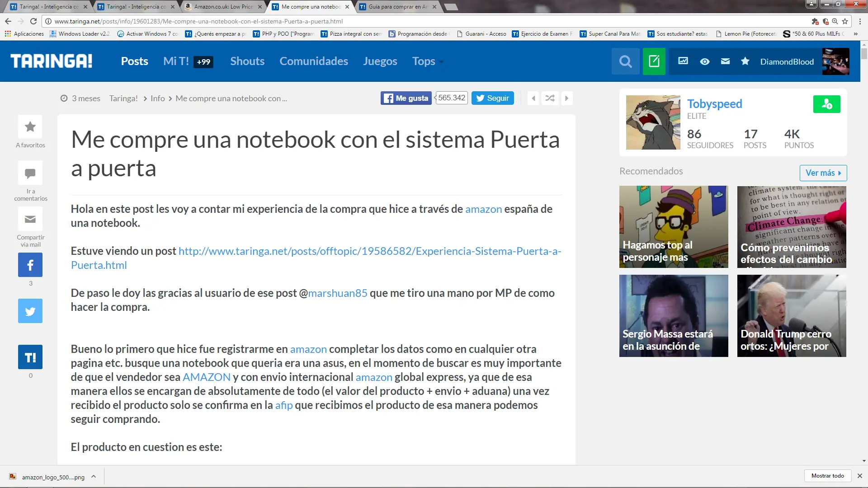The image size is (868, 488).
Task: Open the Shouts section
Action: [x=247, y=61]
